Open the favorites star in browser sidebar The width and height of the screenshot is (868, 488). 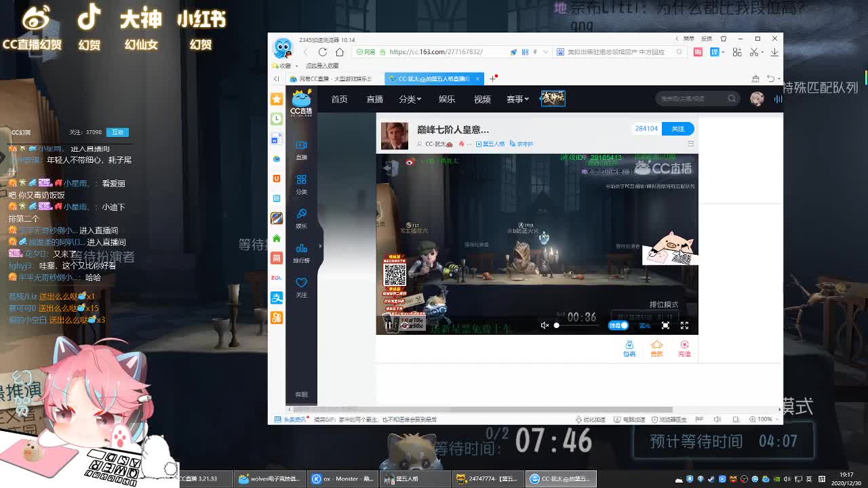(277, 99)
